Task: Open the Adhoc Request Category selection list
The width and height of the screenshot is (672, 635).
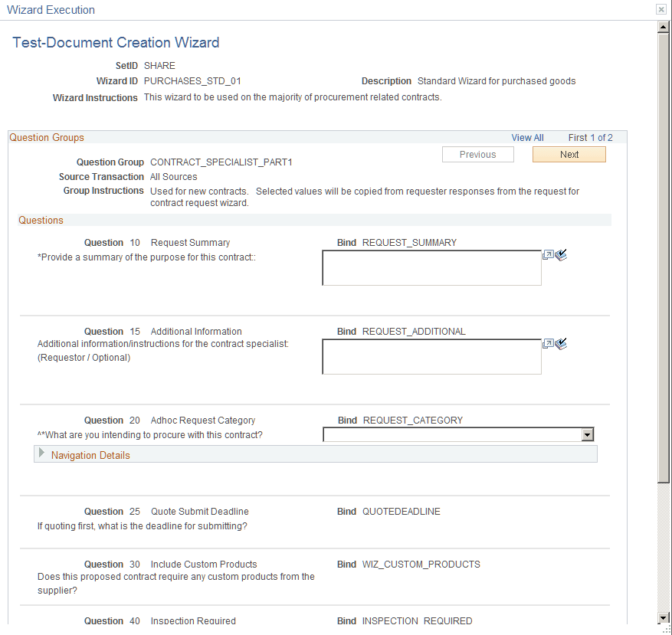Action: click(x=587, y=434)
